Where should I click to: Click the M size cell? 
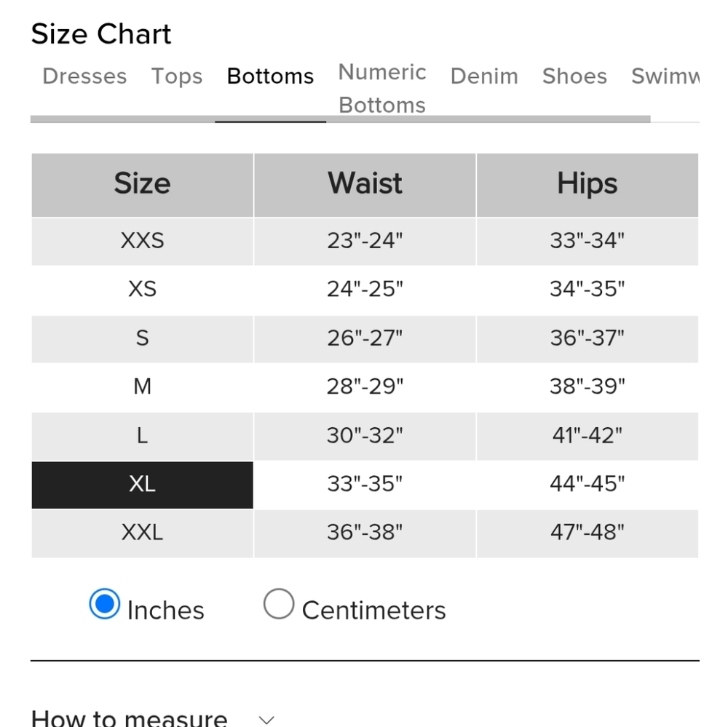point(143,387)
